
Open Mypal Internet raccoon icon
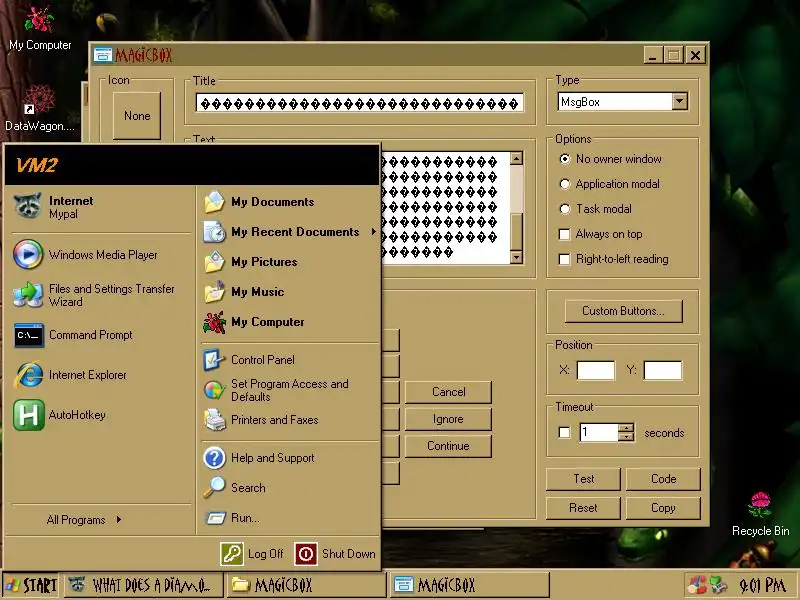(28, 206)
